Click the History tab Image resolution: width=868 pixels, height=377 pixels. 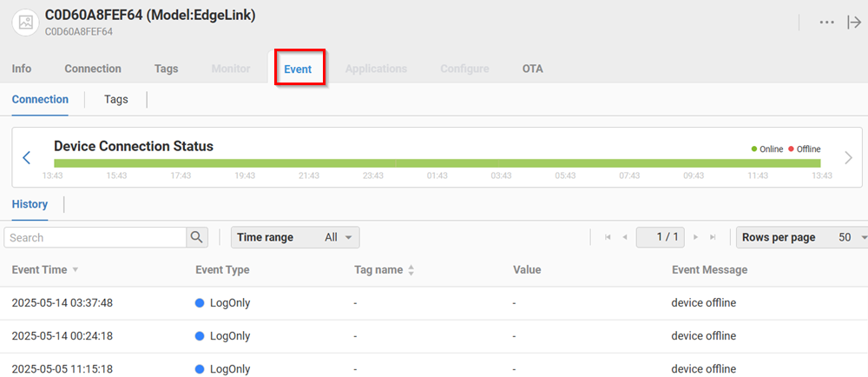(30, 204)
